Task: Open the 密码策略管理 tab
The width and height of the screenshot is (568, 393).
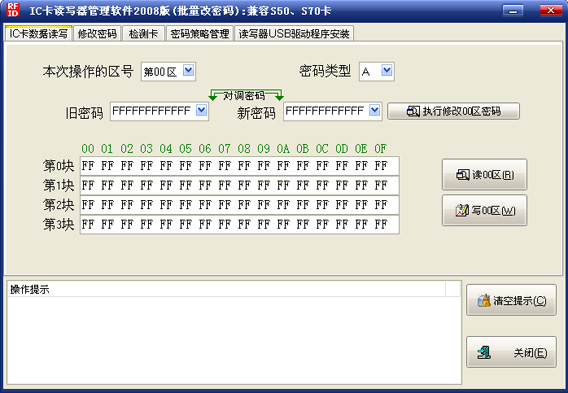Action: (200, 34)
